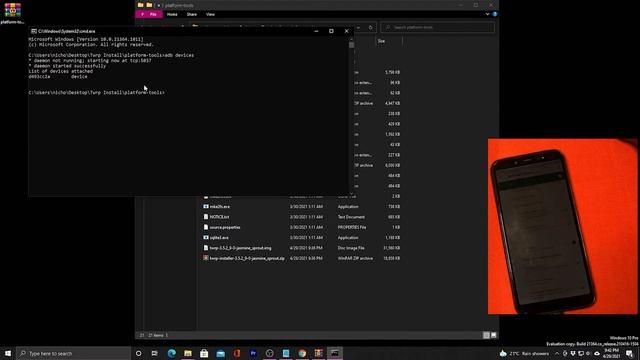The width and height of the screenshot is (640, 360).
Task: Expand the Explorer ribbon chevron
Action: [x=487, y=14]
